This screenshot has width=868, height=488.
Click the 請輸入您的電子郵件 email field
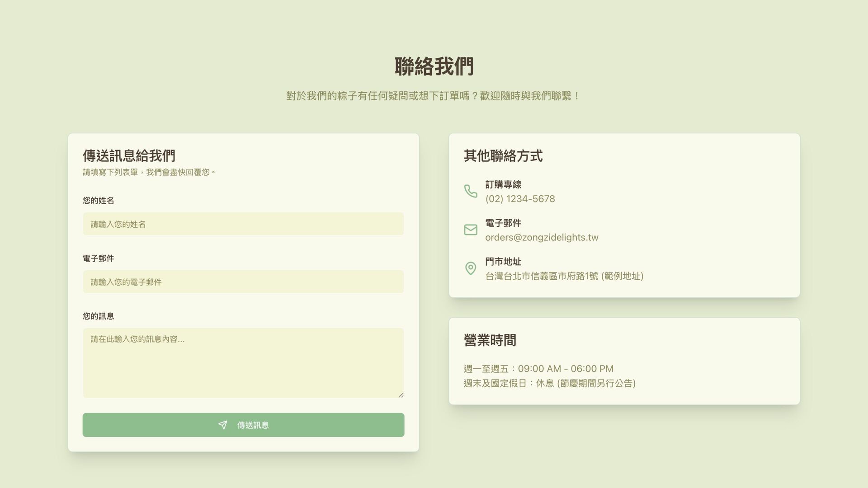click(243, 282)
